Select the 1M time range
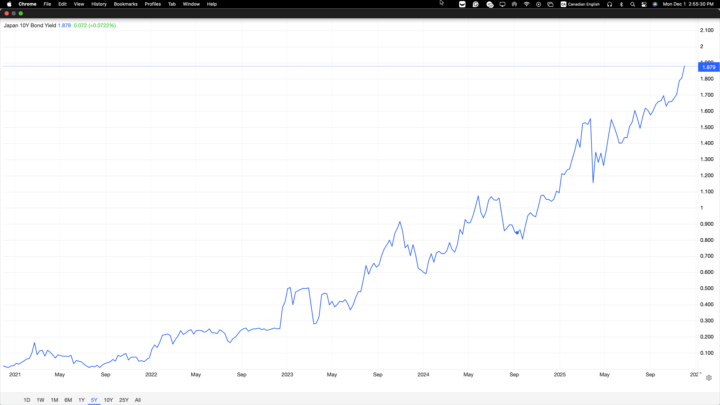The image size is (720, 405). coord(54,400)
